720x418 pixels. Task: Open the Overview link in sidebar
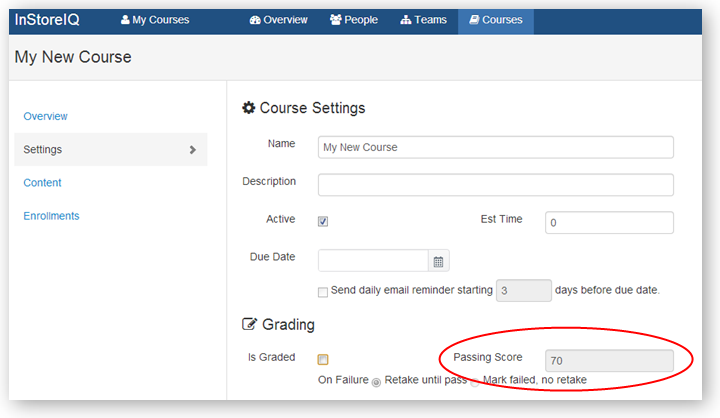click(x=46, y=116)
